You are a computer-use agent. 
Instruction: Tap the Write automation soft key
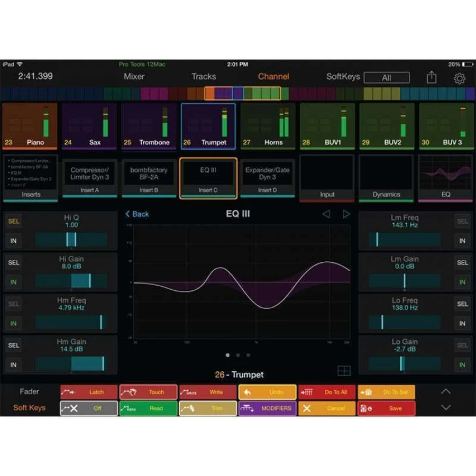coord(208,392)
